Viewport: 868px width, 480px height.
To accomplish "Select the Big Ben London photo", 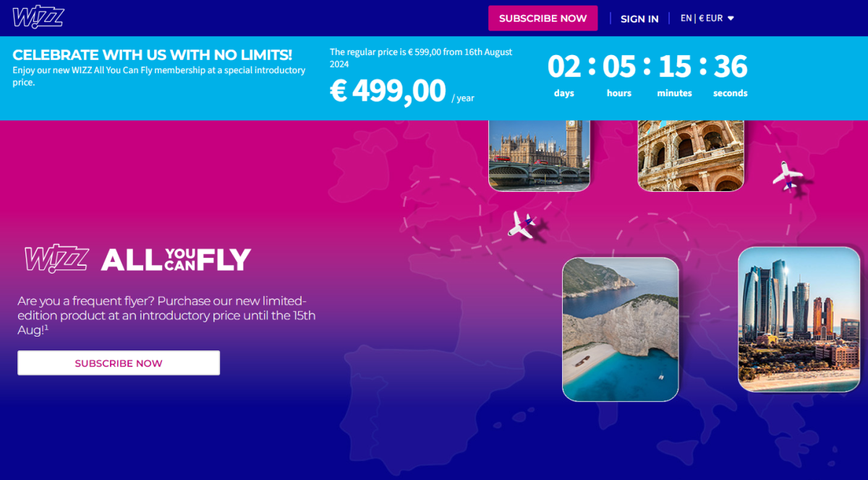I will coord(539,155).
